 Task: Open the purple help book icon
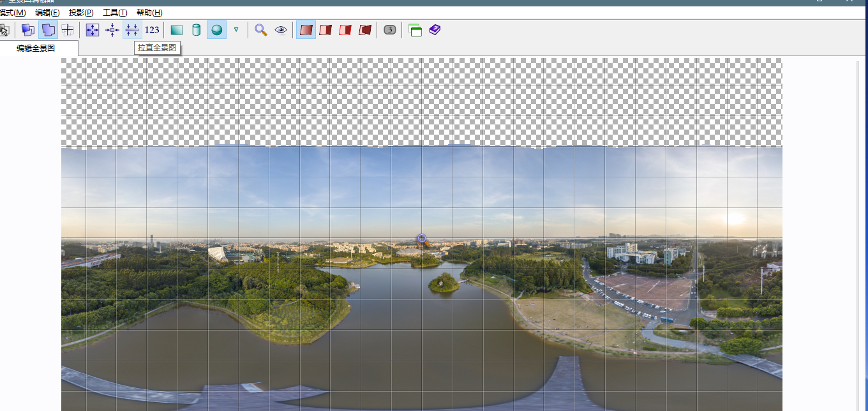pyautogui.click(x=435, y=29)
